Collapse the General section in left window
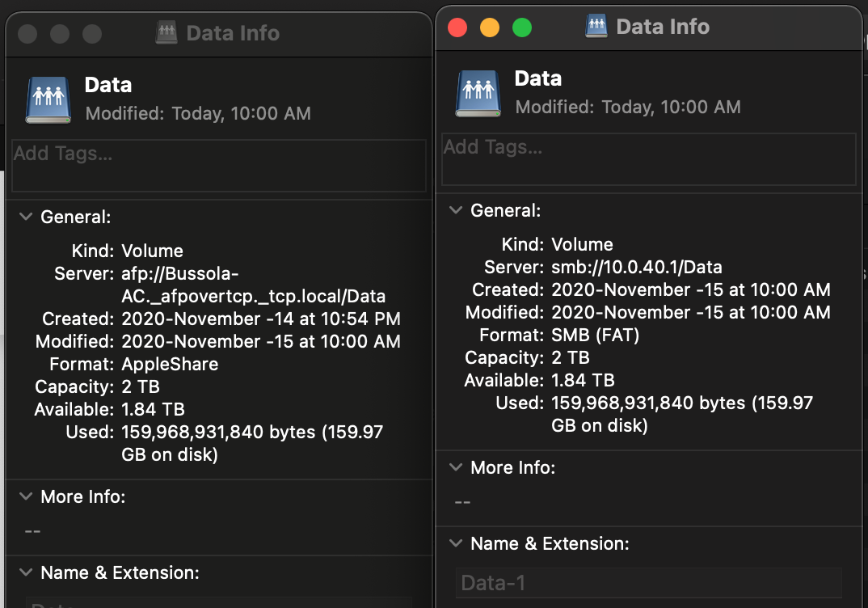 point(25,217)
